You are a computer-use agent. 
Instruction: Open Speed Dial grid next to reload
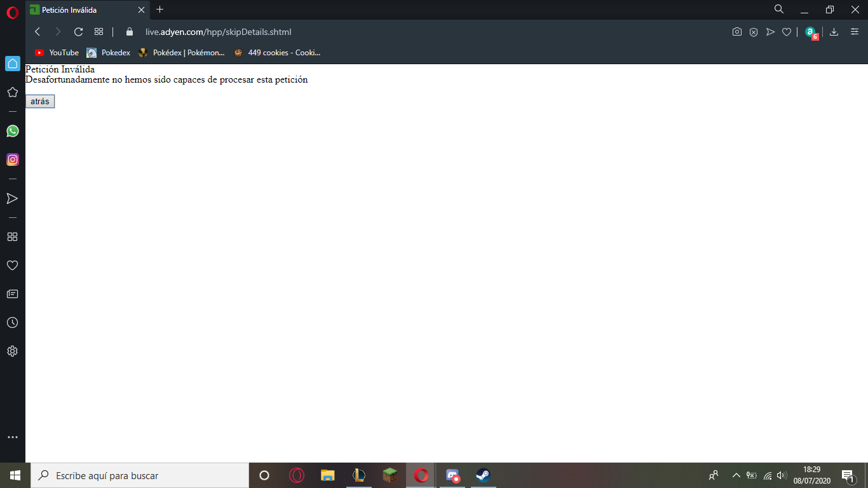[98, 32]
